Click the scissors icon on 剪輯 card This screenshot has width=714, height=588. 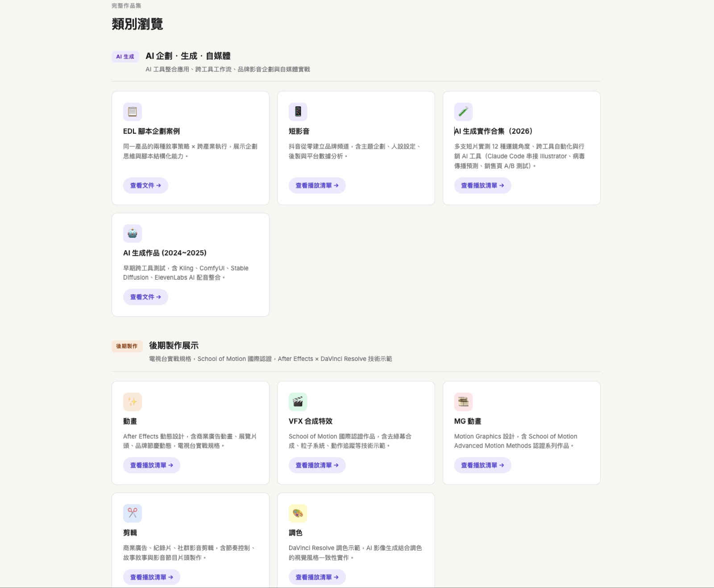click(x=133, y=513)
